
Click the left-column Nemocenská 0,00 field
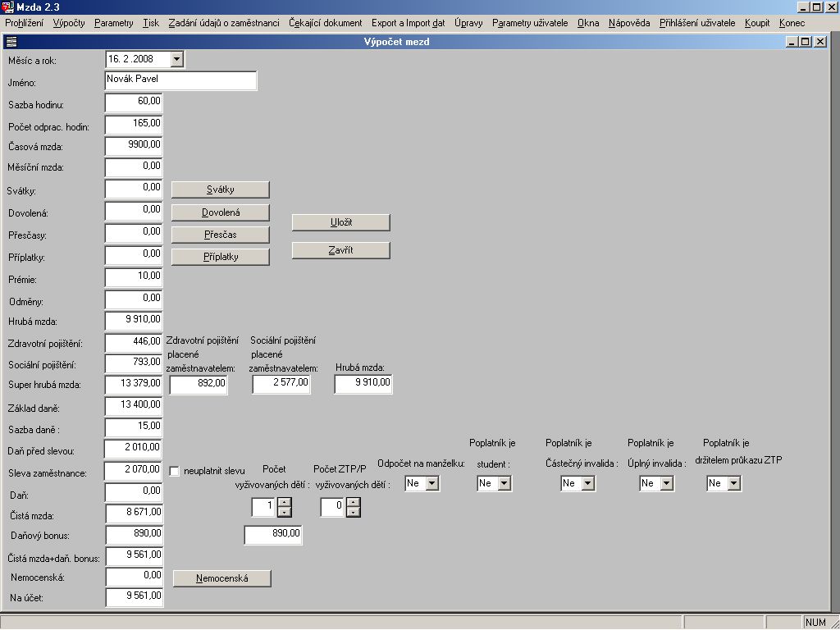(135, 577)
